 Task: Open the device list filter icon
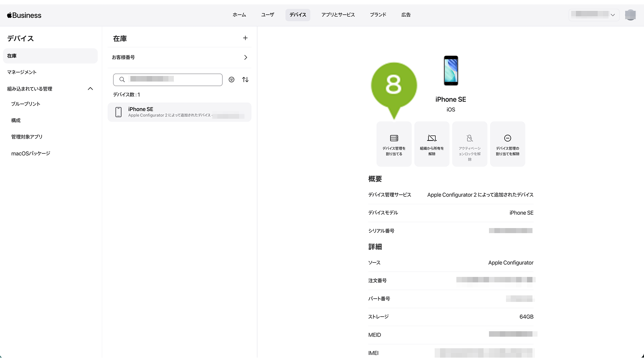pyautogui.click(x=231, y=80)
